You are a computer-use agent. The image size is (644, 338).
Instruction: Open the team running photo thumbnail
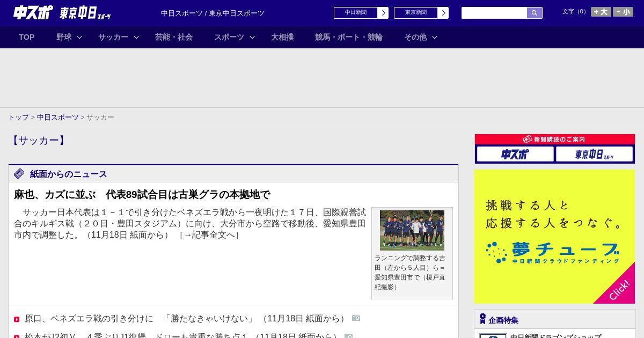[x=412, y=230]
